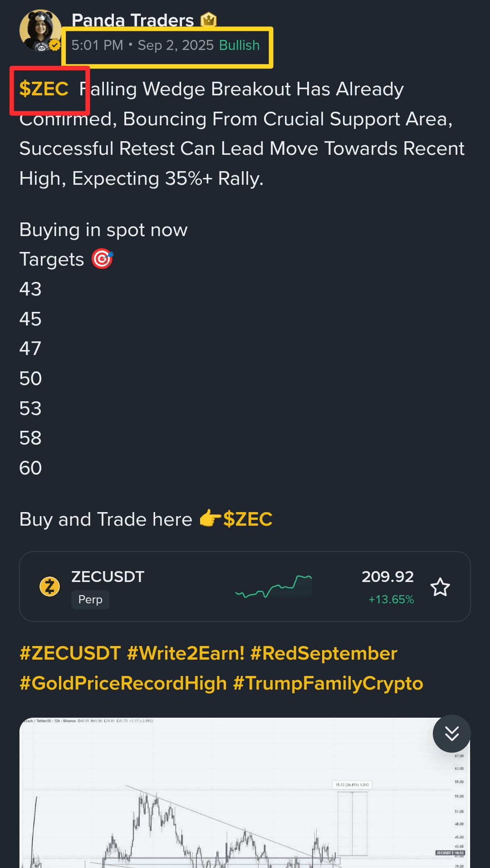The image size is (490, 868).
Task: Open the #GoldPriceRecordHigh hashtag
Action: [x=123, y=683]
